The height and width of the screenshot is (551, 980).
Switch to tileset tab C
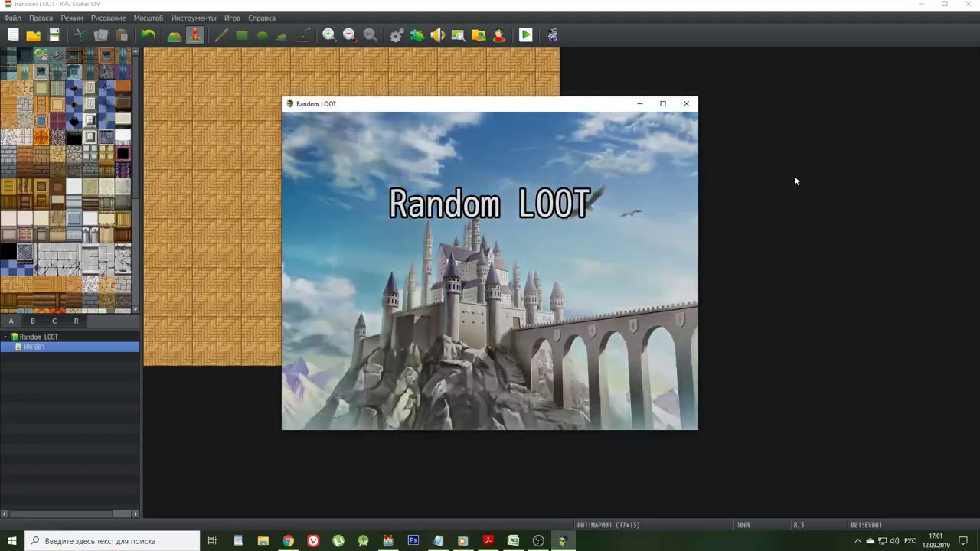point(54,321)
